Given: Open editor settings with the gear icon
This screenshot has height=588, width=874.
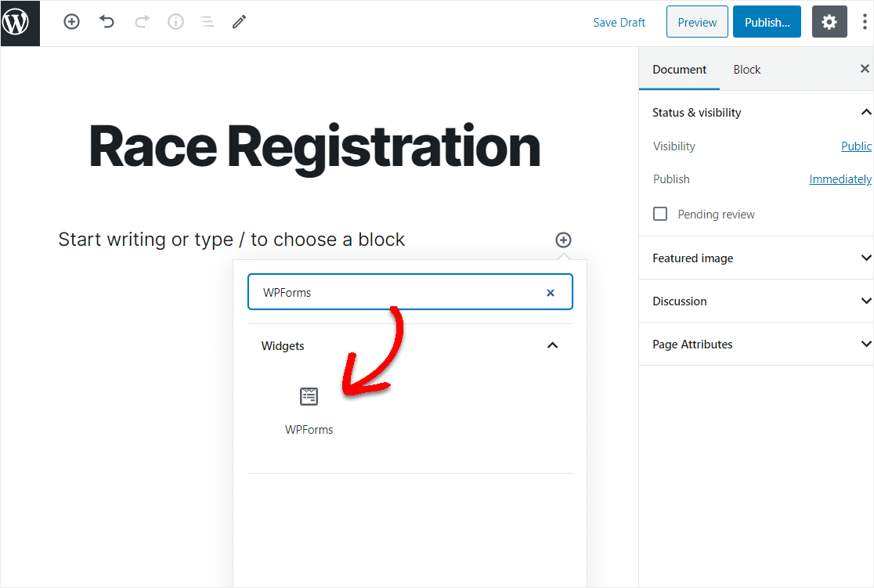Looking at the screenshot, I should tap(829, 21).
